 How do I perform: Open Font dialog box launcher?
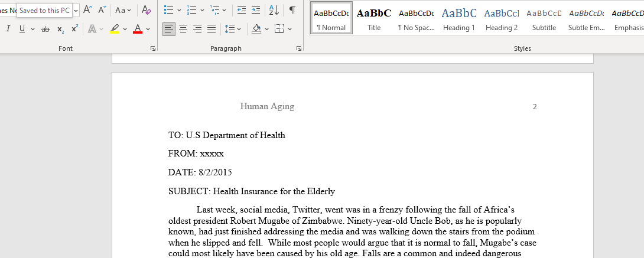tap(153, 48)
